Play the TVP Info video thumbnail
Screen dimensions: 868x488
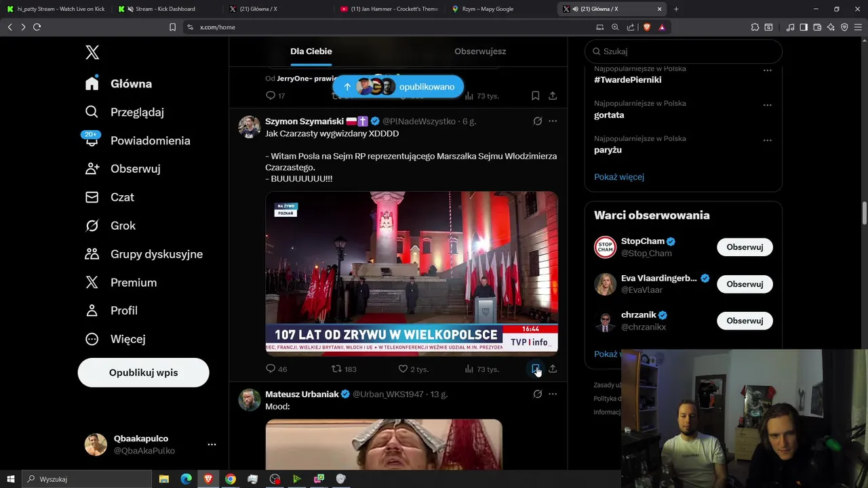[412, 273]
